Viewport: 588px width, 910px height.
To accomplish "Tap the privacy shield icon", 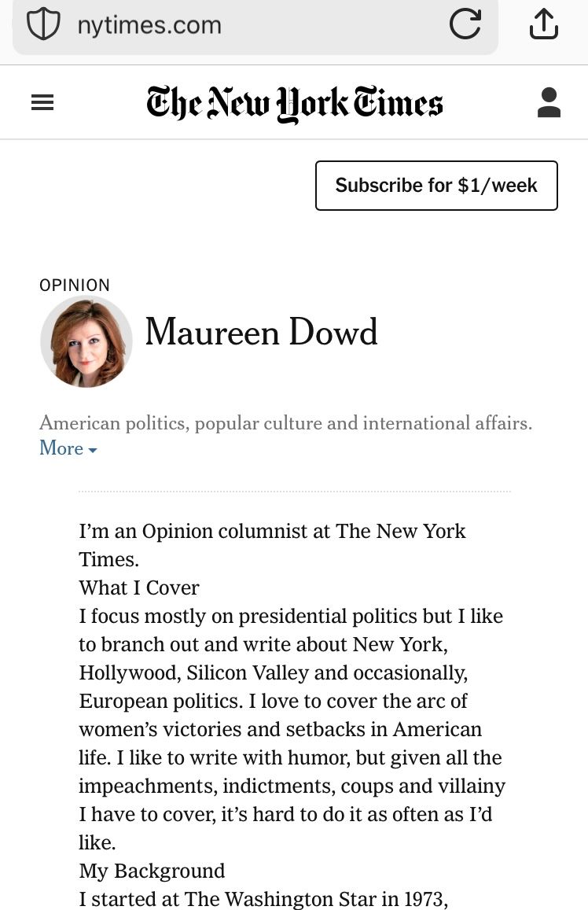I will [43, 25].
